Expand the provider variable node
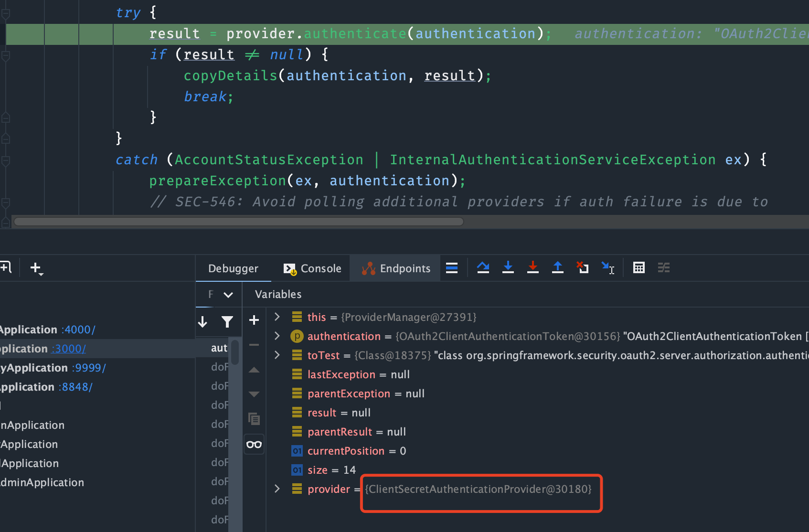 pos(277,489)
